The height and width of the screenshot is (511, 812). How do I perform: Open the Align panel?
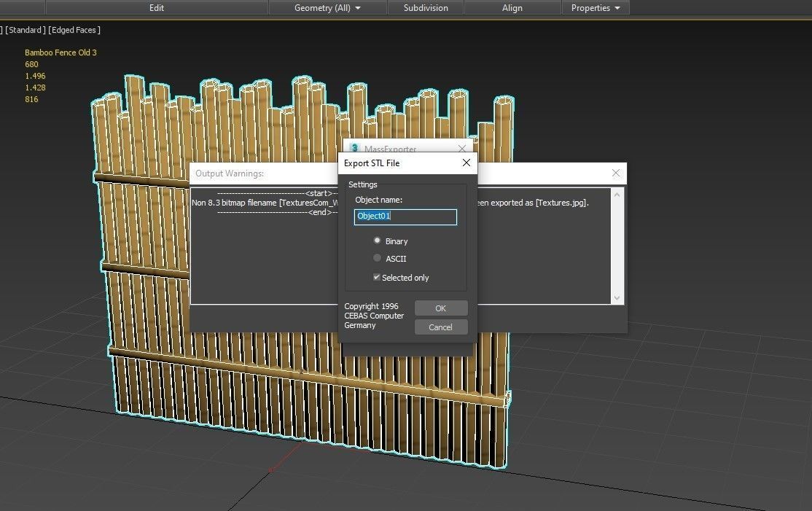512,8
